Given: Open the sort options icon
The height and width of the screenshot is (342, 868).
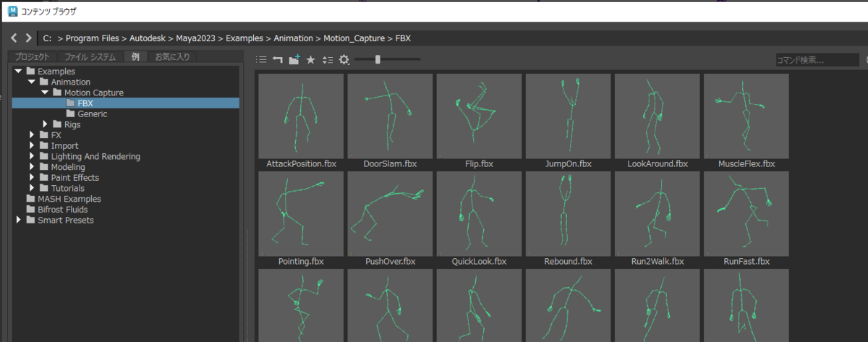Looking at the screenshot, I should (x=328, y=60).
